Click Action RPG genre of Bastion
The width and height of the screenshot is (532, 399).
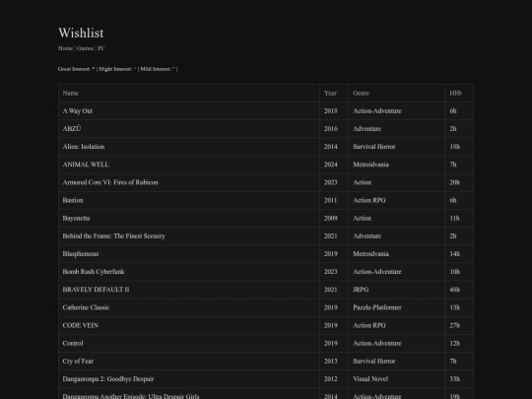[x=369, y=200]
